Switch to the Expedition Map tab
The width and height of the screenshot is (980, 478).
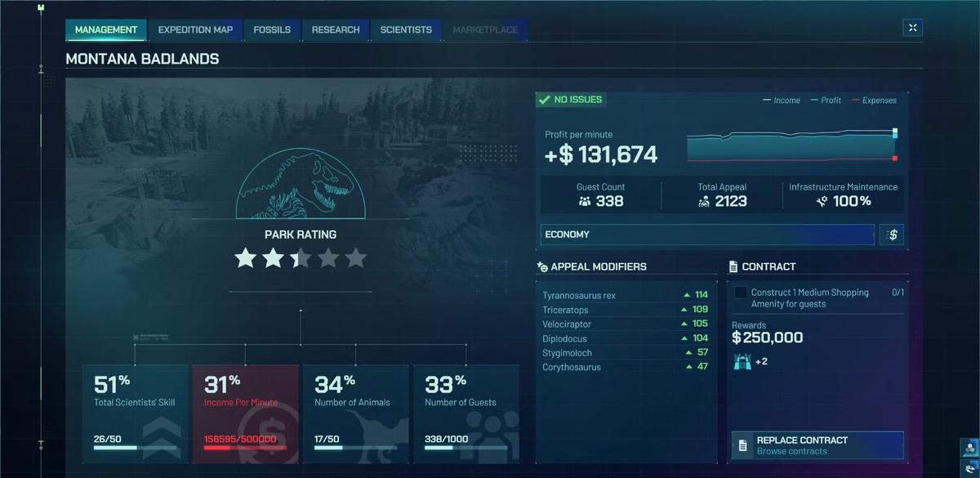(195, 30)
